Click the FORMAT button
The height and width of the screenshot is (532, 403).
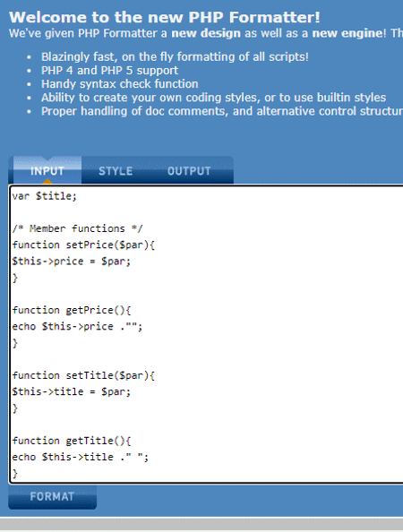[52, 497]
